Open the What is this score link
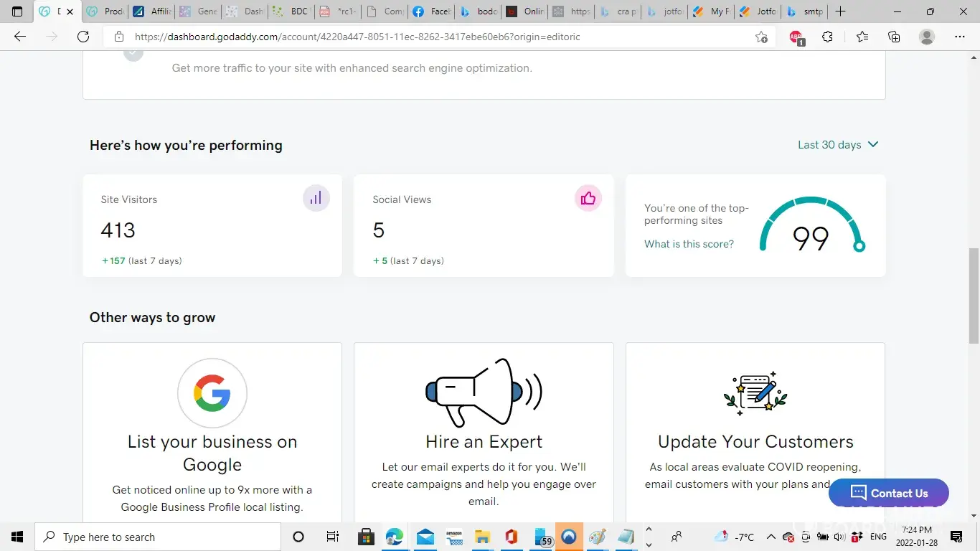This screenshot has height=551, width=980. coord(689,244)
